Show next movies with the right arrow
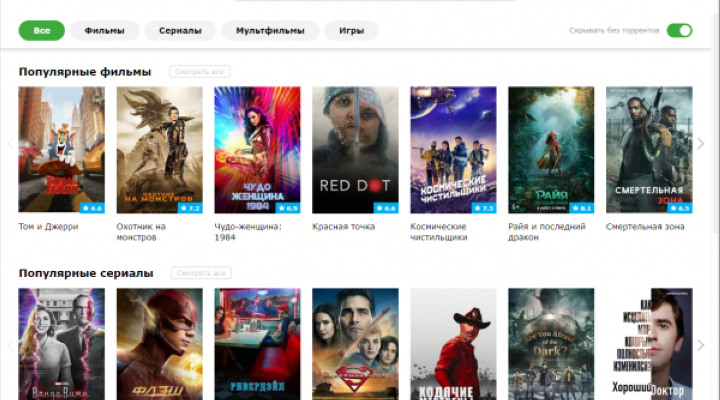The image size is (720, 400). [x=700, y=144]
